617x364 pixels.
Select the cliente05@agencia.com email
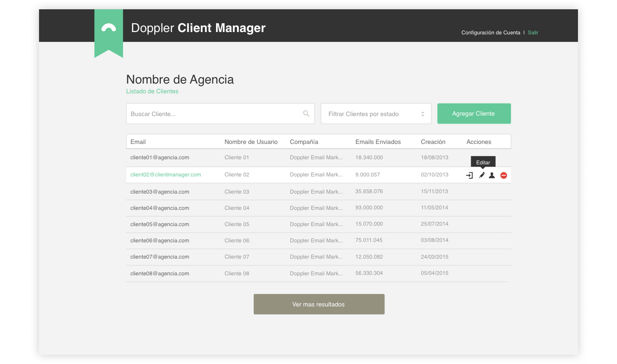[160, 224]
